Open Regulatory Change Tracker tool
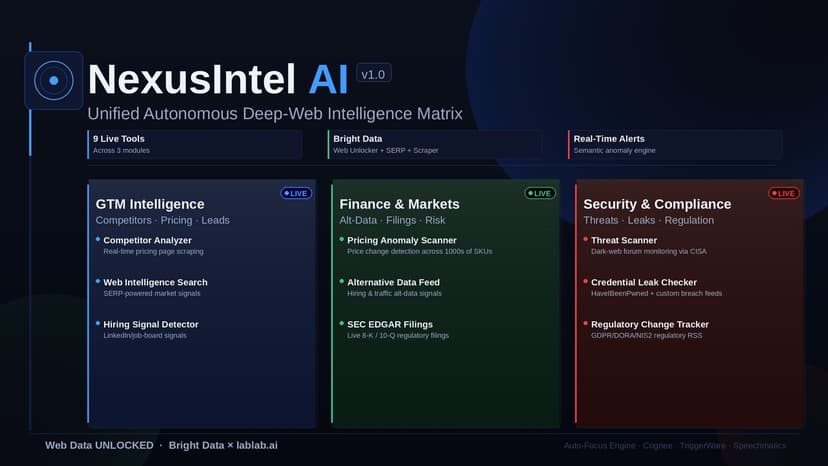Viewport: 828px width, 466px height. coord(650,324)
